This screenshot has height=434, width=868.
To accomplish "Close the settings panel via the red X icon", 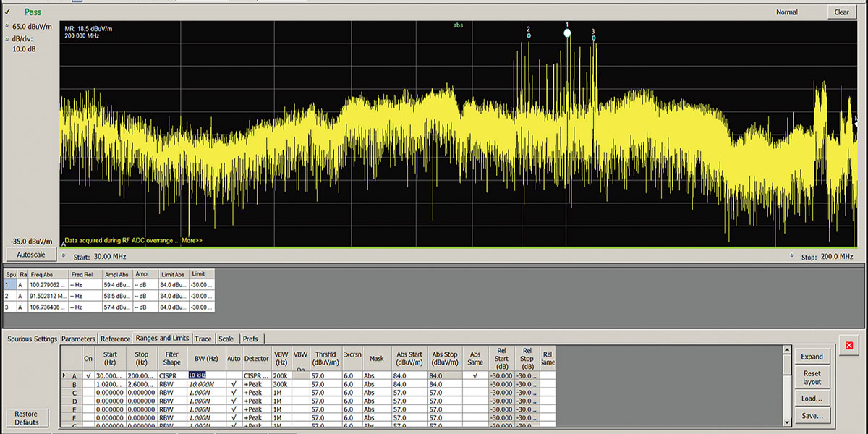I will tap(848, 346).
